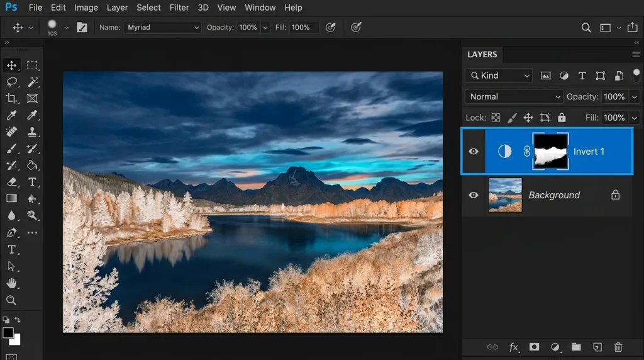Hide the Invert 1 layer
The width and height of the screenshot is (644, 360).
(474, 151)
